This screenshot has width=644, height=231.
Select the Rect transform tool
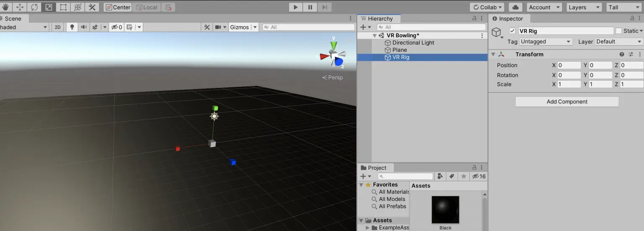pos(63,7)
